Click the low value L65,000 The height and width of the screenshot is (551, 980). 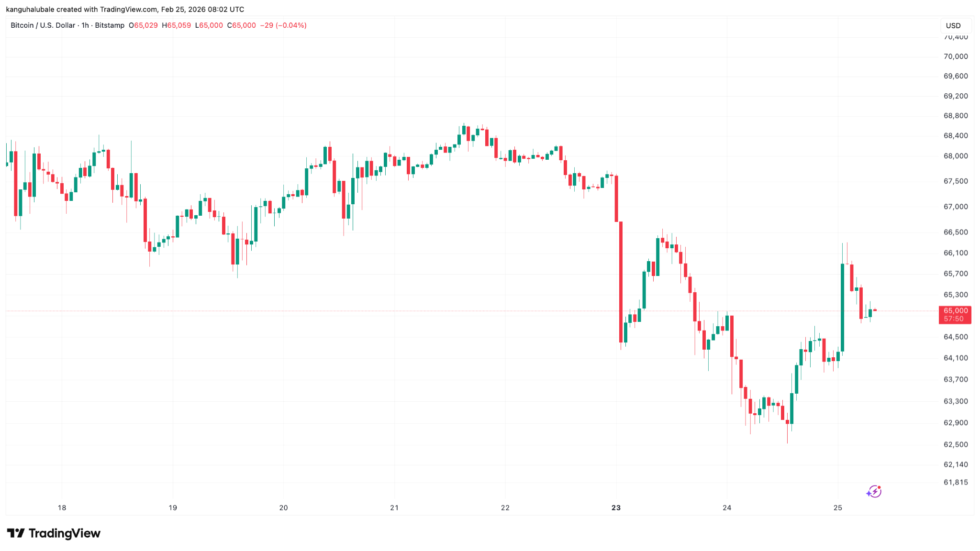(x=209, y=25)
